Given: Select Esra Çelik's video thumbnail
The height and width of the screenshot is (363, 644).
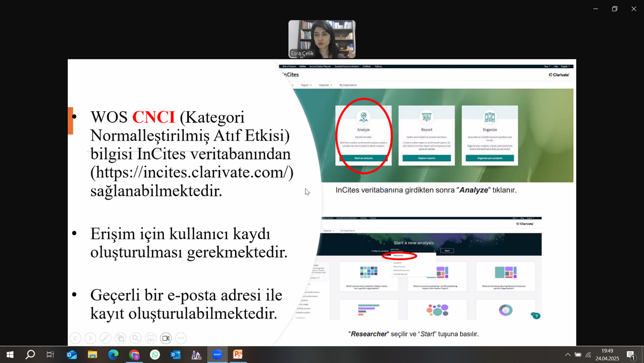Looking at the screenshot, I should coord(322,39).
